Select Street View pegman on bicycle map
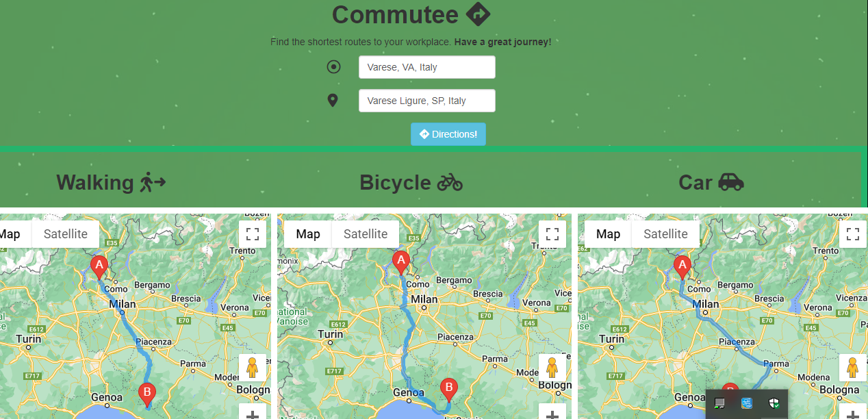 (x=552, y=368)
